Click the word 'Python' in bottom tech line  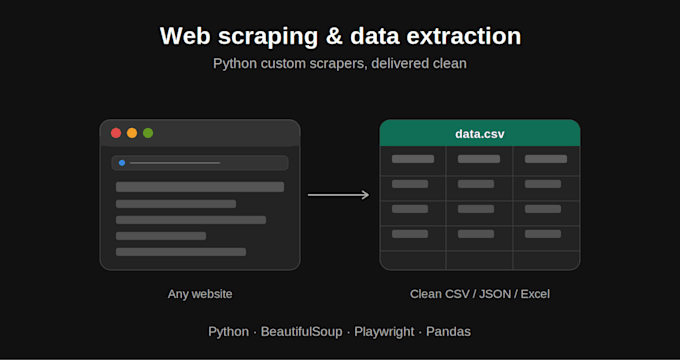tap(229, 332)
